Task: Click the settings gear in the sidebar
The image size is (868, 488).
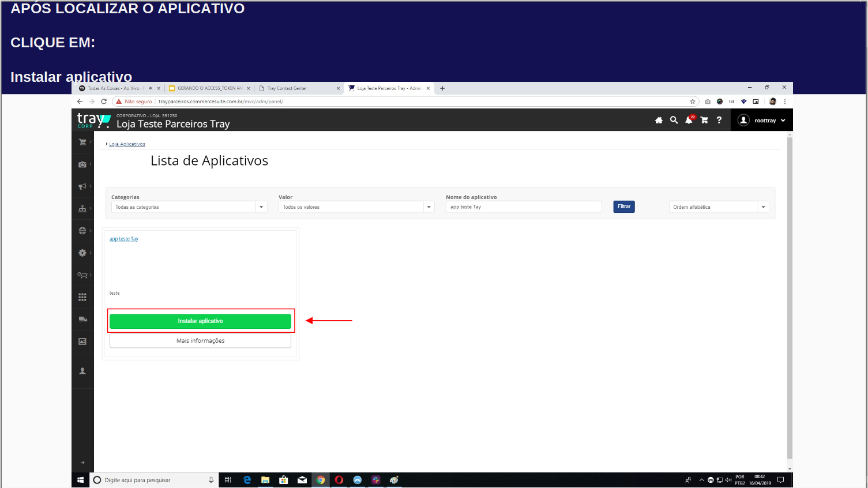Action: click(x=82, y=253)
